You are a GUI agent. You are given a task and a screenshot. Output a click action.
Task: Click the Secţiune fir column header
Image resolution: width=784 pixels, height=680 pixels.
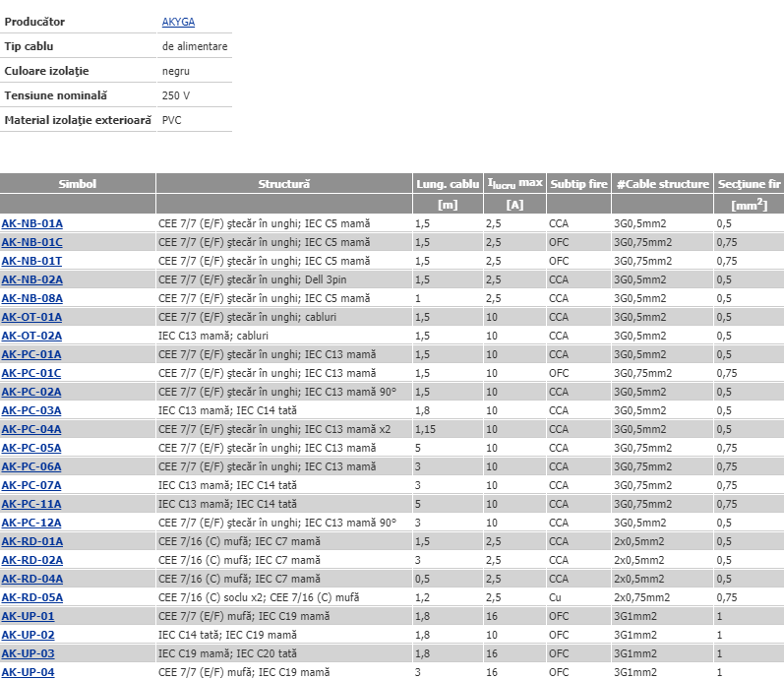pyautogui.click(x=749, y=184)
